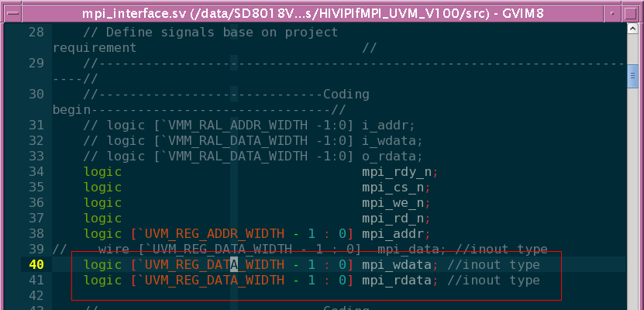Screen dimensions: 644x310
Task: Click the GVIM window title bar
Action: click(310, 13)
